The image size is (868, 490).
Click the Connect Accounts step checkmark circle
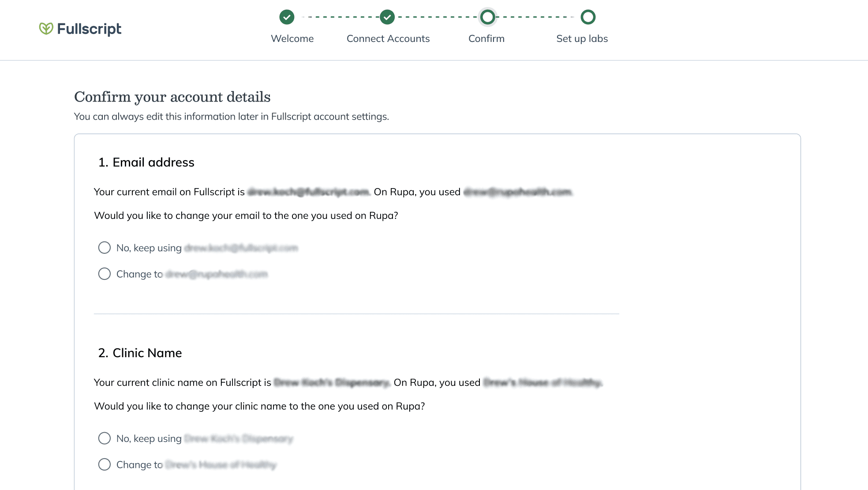[387, 17]
